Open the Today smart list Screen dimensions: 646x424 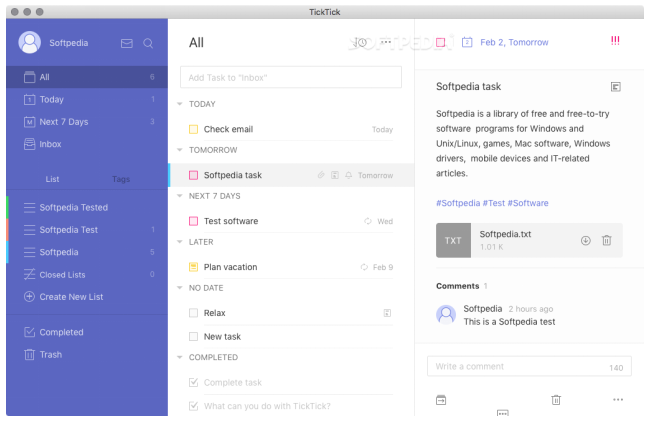pos(87,99)
